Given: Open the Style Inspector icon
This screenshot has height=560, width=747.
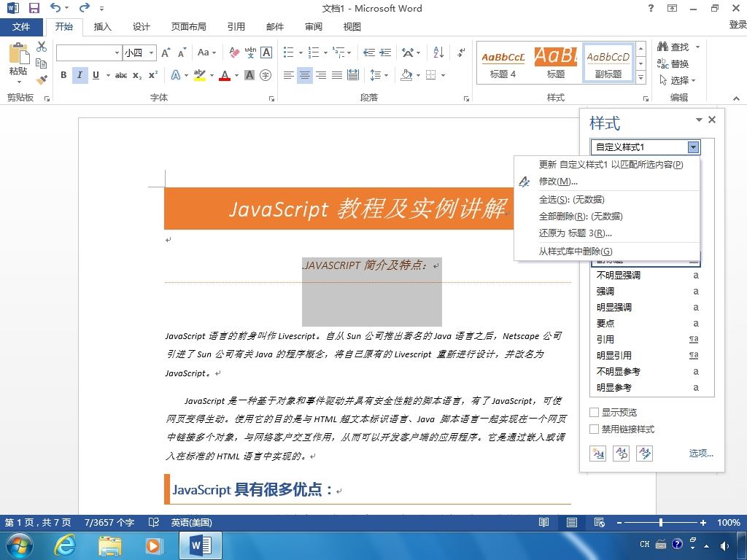Looking at the screenshot, I should click(x=622, y=454).
